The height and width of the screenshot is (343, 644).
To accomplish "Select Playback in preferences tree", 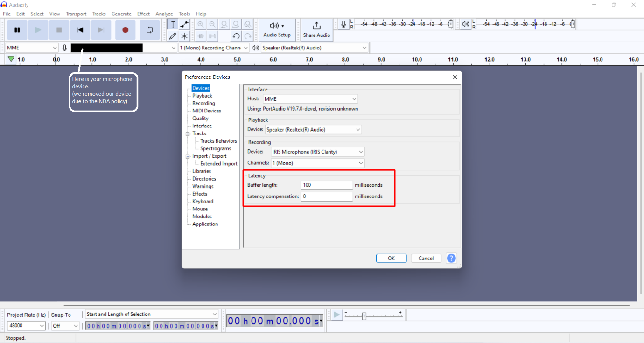I will tap(202, 96).
